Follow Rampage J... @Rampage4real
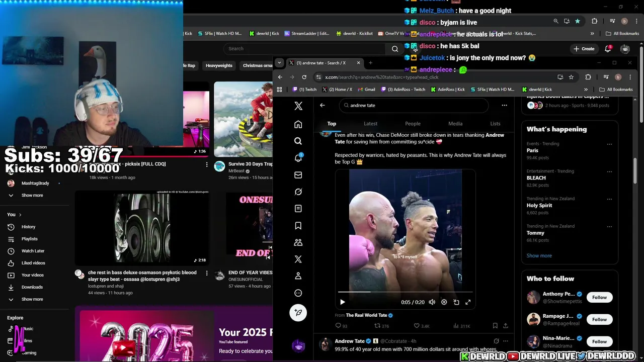 [x=599, y=319]
